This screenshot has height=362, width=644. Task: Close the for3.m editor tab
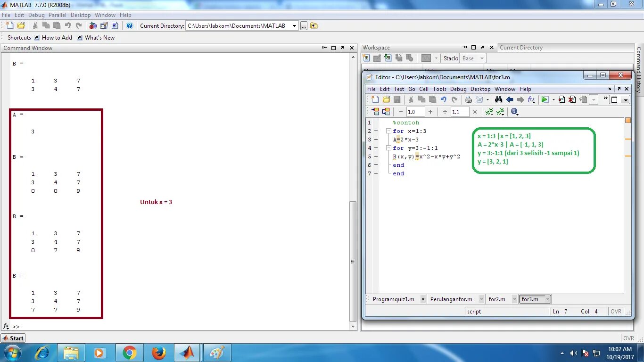point(547,299)
